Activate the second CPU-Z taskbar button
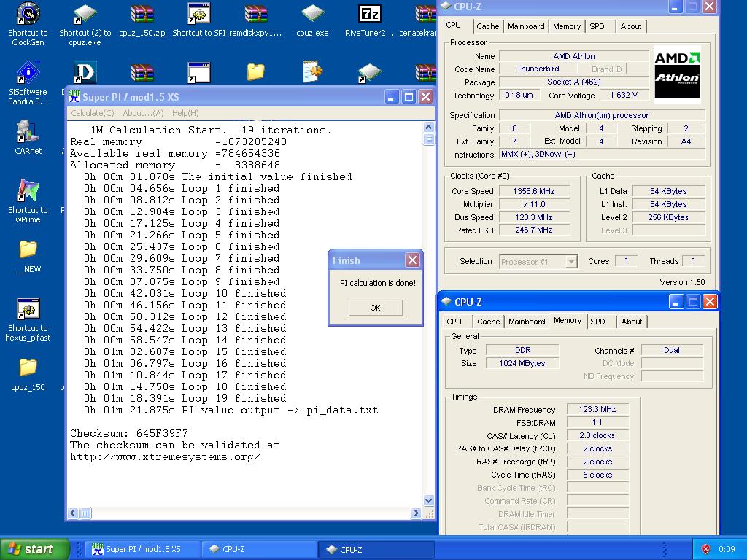The image size is (747, 560). (377, 549)
